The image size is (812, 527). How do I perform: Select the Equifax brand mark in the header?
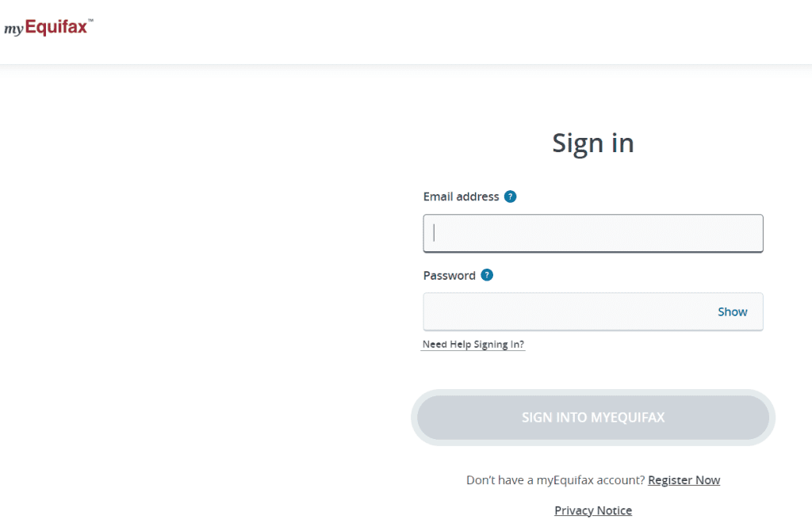pyautogui.click(x=48, y=25)
